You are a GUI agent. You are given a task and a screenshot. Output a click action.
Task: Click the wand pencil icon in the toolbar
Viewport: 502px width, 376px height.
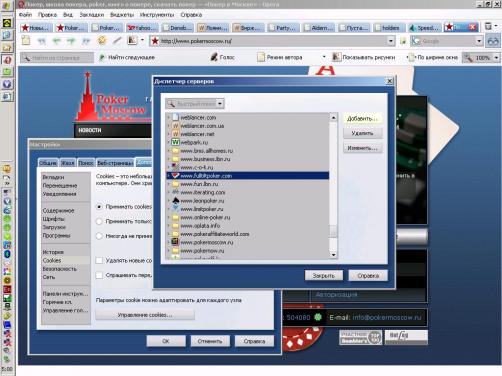click(117, 41)
